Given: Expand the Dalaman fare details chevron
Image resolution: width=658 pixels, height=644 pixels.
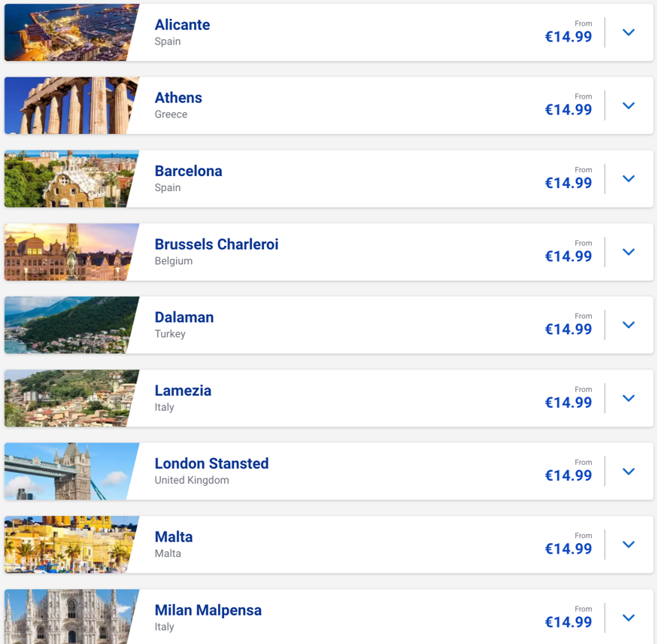Looking at the screenshot, I should 629,324.
